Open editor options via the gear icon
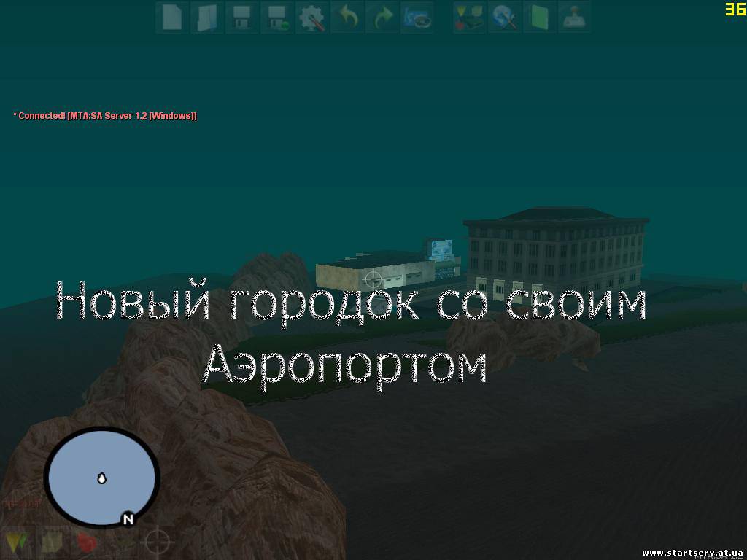Viewport: 747px width, 560px height. point(311,17)
